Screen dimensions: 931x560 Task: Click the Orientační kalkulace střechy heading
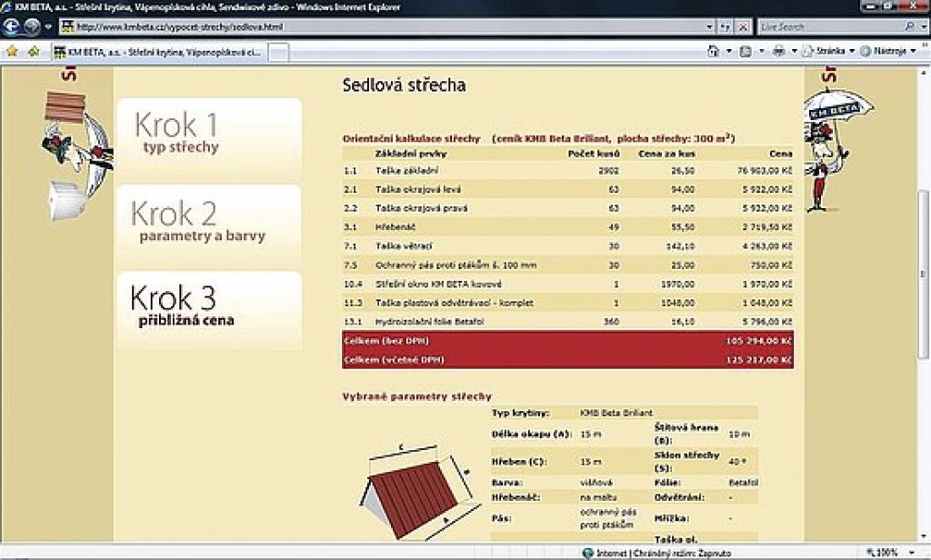coord(411,139)
